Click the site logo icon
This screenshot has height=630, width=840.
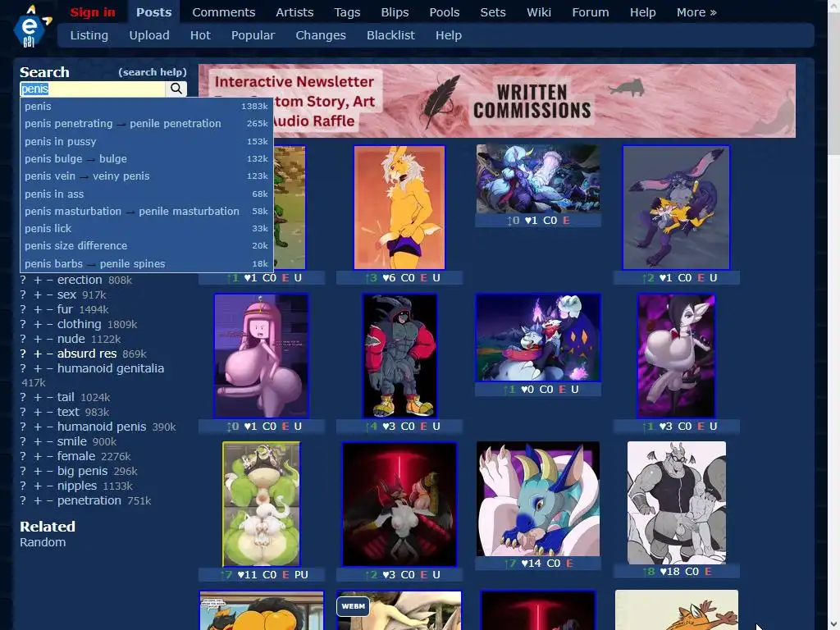[x=32, y=26]
